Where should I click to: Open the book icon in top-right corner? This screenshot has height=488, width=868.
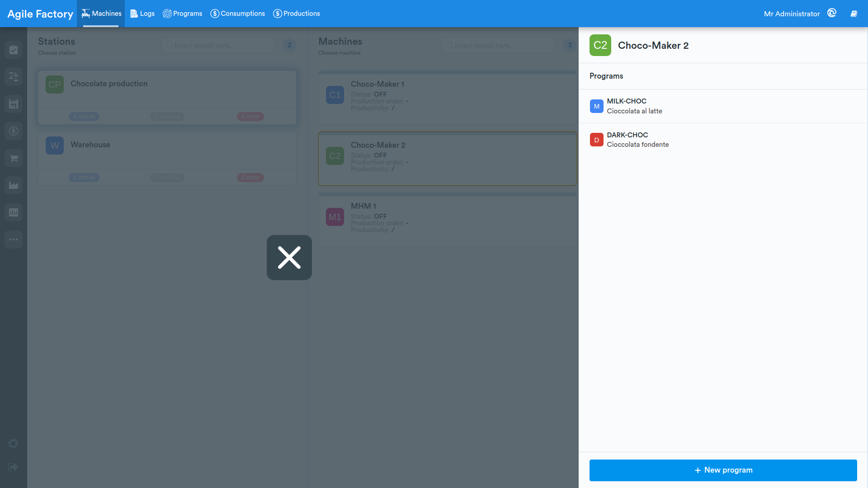click(854, 14)
